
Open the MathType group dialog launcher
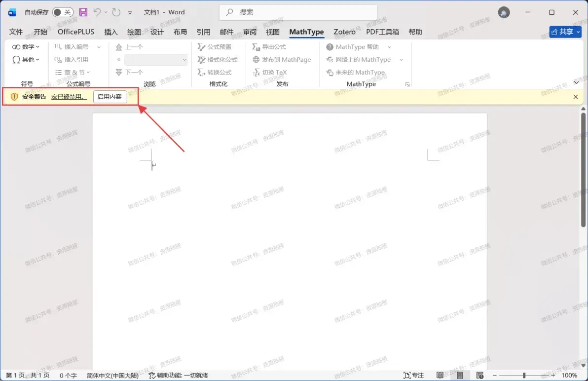tap(407, 84)
